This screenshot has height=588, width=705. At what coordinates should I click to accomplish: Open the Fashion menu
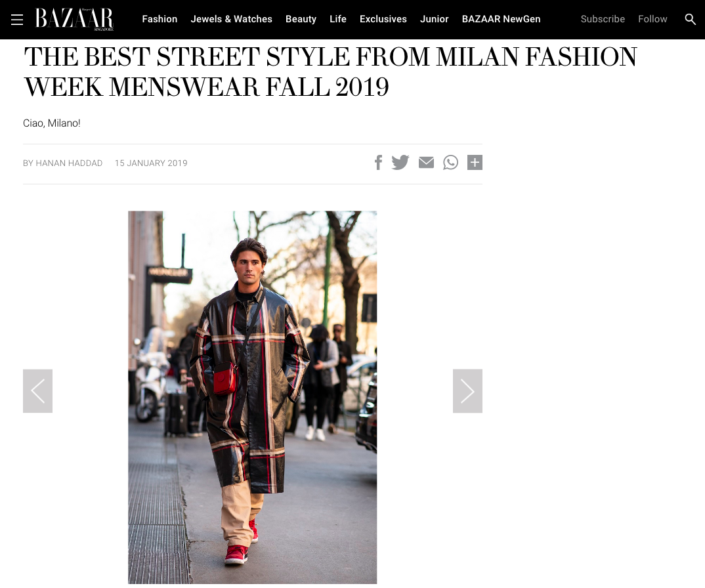(x=160, y=19)
